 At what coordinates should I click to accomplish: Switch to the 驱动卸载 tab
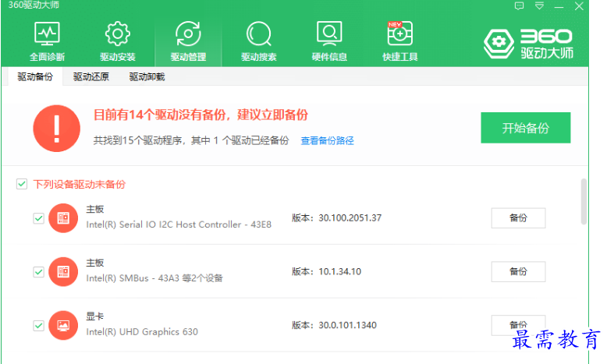147,76
